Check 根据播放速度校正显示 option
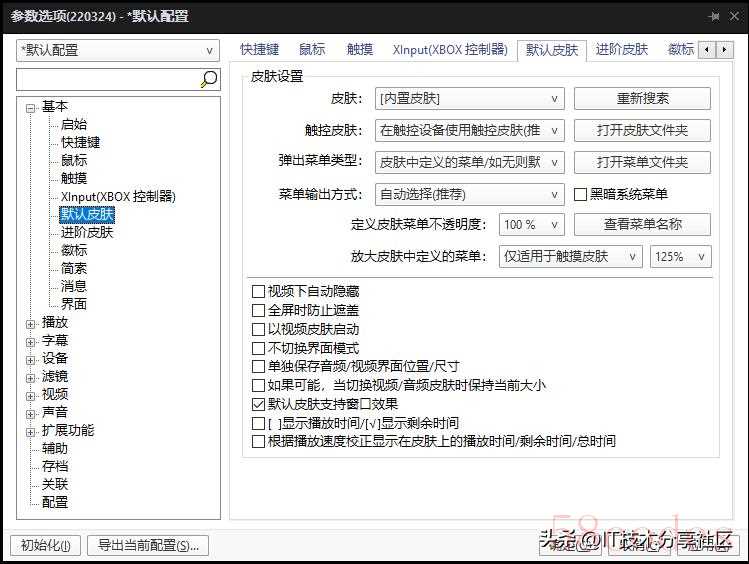 258,441
